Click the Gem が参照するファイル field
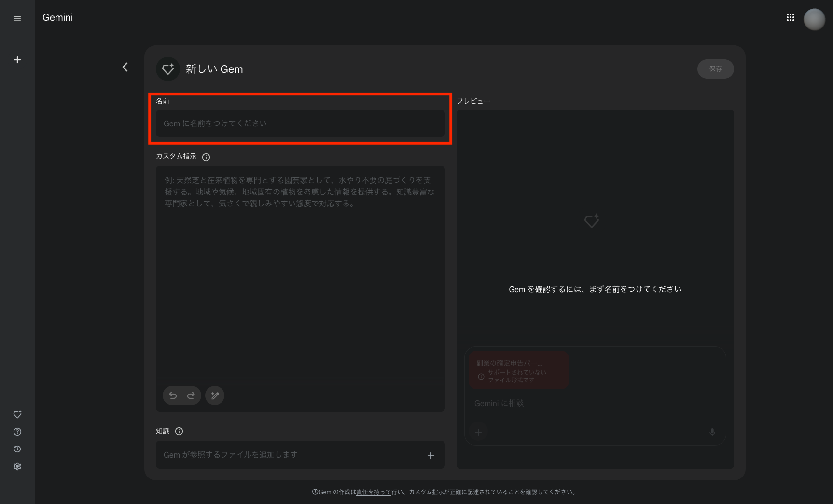 pos(300,455)
